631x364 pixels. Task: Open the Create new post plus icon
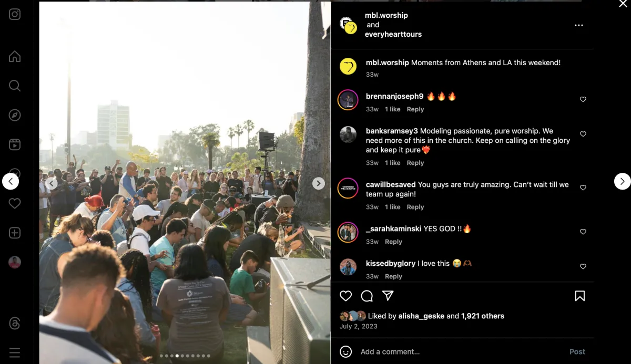(15, 233)
